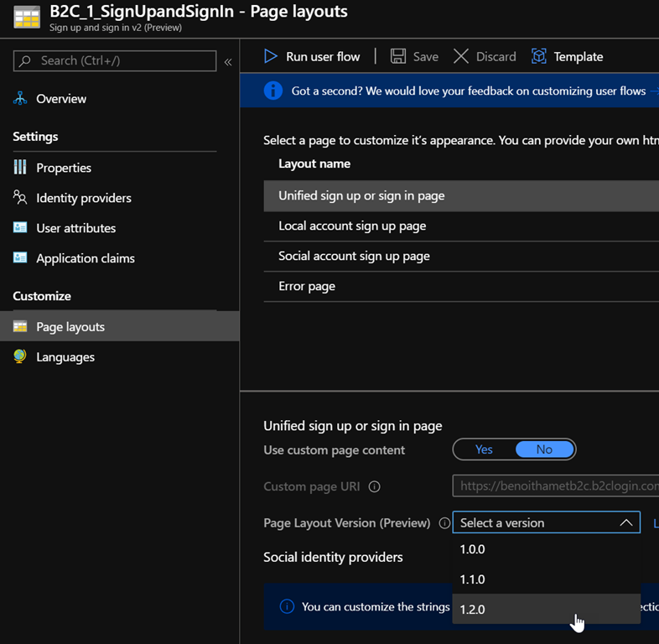
Task: Click info icon beside Page Layout Version
Action: 444,523
